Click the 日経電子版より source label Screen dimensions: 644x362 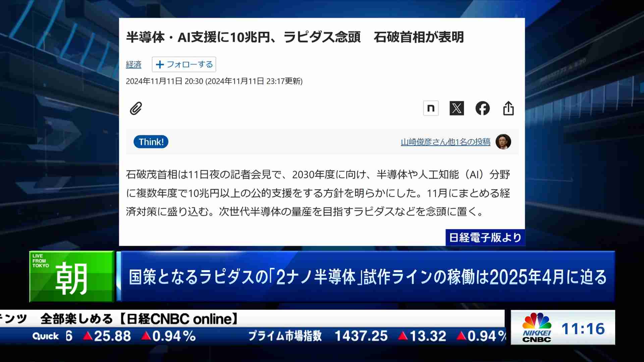(x=485, y=237)
